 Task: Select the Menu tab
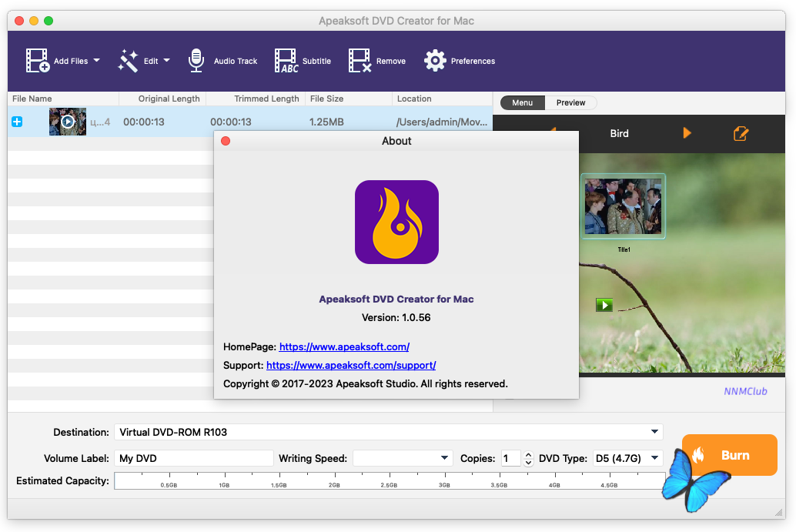tap(522, 102)
